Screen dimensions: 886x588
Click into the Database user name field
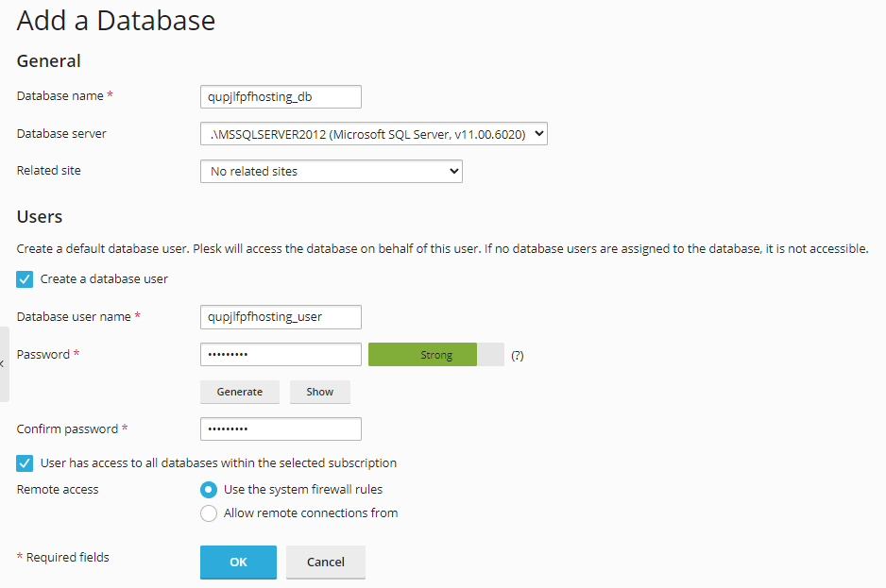[281, 317]
